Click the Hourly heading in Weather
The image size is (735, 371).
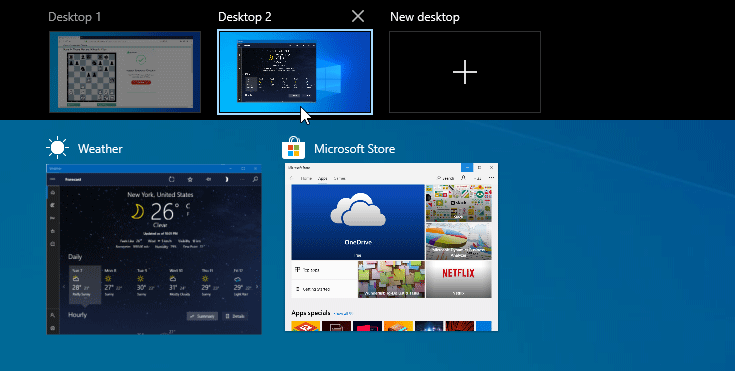point(77,315)
